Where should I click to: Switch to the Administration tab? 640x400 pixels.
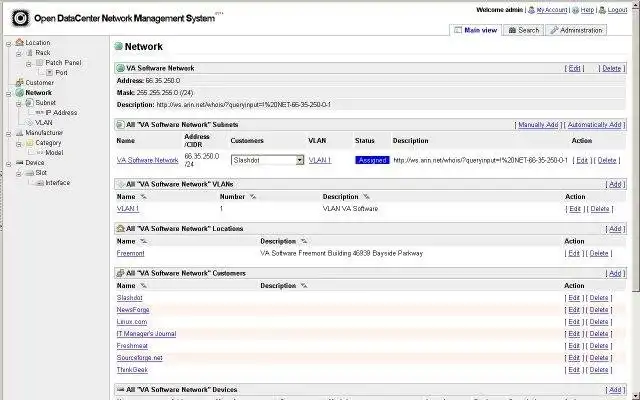click(x=576, y=30)
